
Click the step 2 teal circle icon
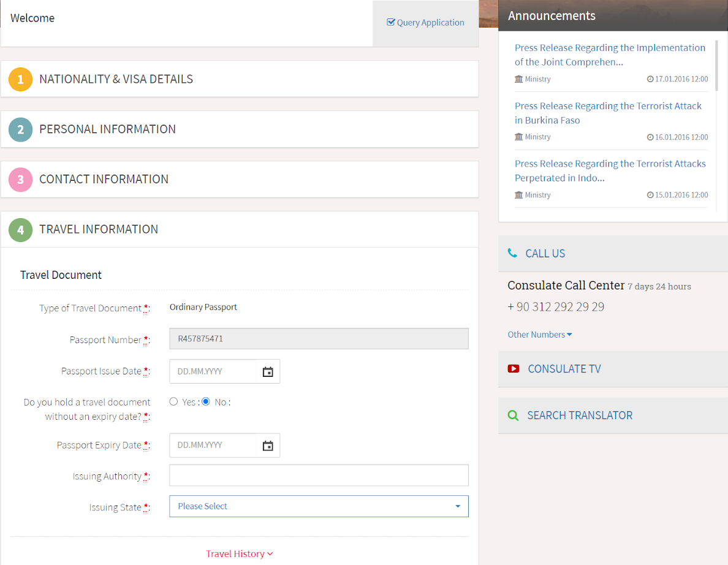point(20,129)
